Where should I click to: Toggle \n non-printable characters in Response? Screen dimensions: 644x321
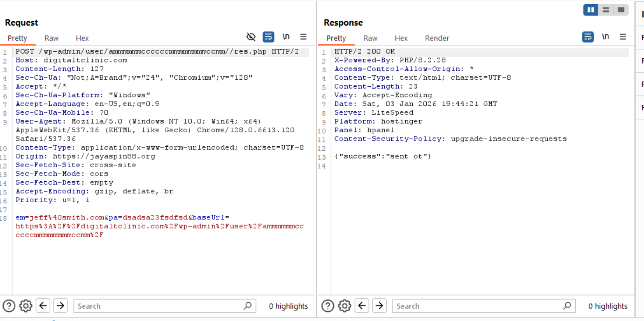click(x=605, y=37)
